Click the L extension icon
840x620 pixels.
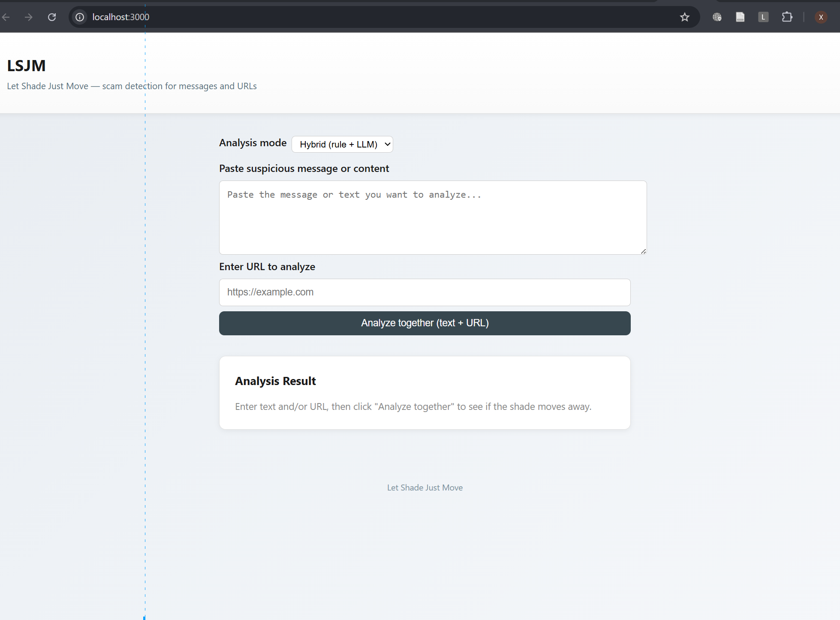[x=763, y=17]
